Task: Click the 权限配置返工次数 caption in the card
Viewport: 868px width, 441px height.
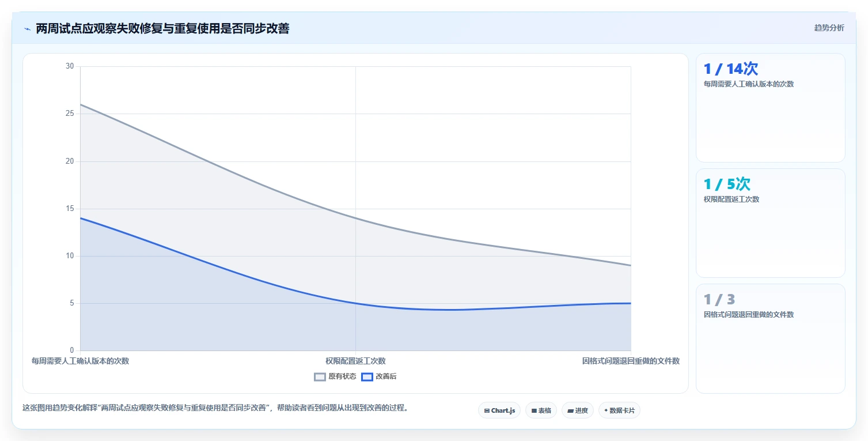Action: (731, 199)
